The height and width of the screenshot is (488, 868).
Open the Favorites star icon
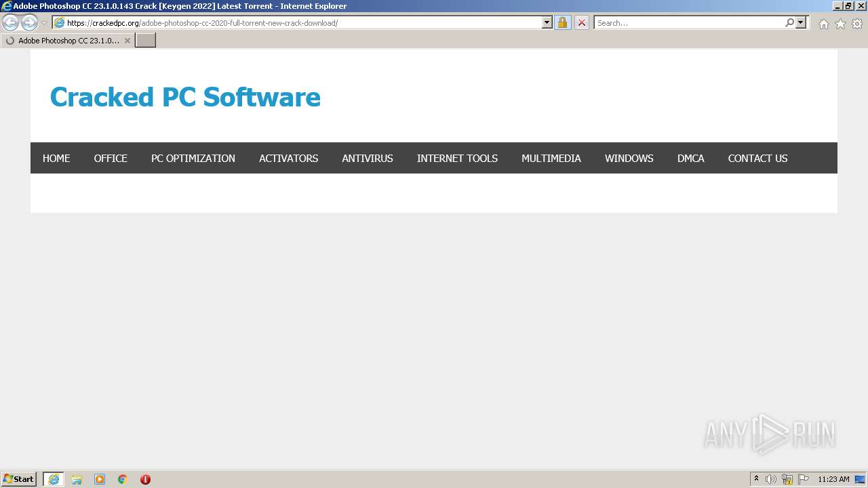click(840, 24)
